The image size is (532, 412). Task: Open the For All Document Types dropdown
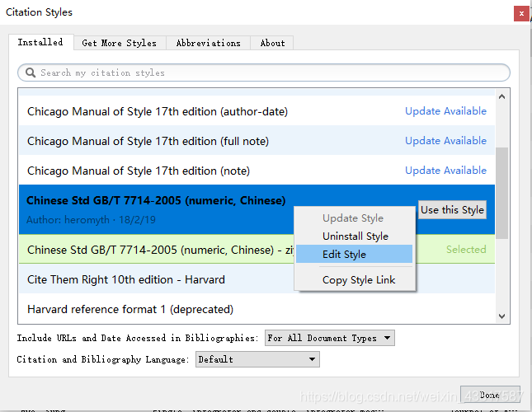point(329,338)
